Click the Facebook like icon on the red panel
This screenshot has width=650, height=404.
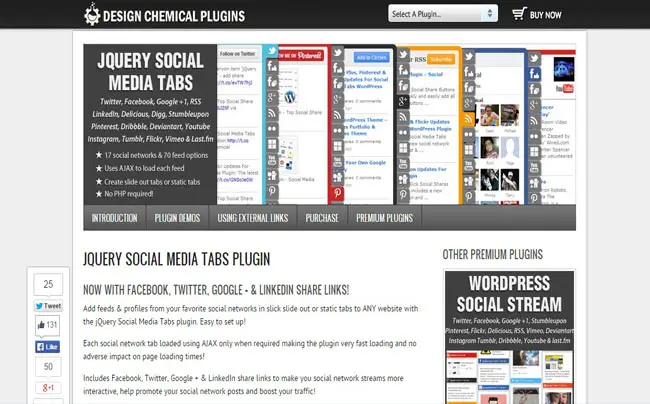[338, 68]
